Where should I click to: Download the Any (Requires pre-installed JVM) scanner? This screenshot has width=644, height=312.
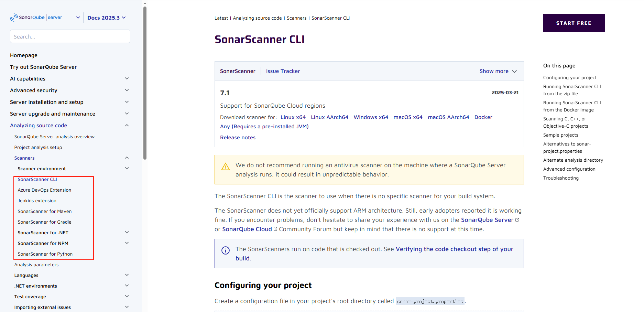point(264,127)
